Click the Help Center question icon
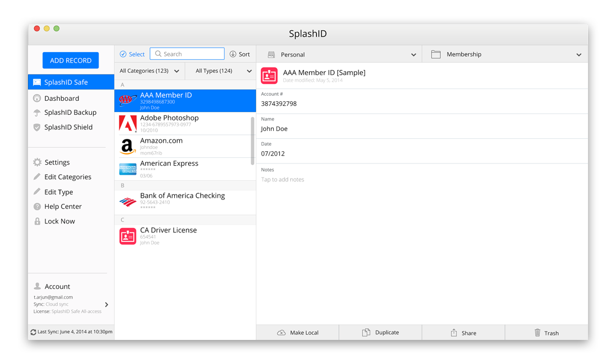This screenshot has height=364, width=616. pos(38,206)
